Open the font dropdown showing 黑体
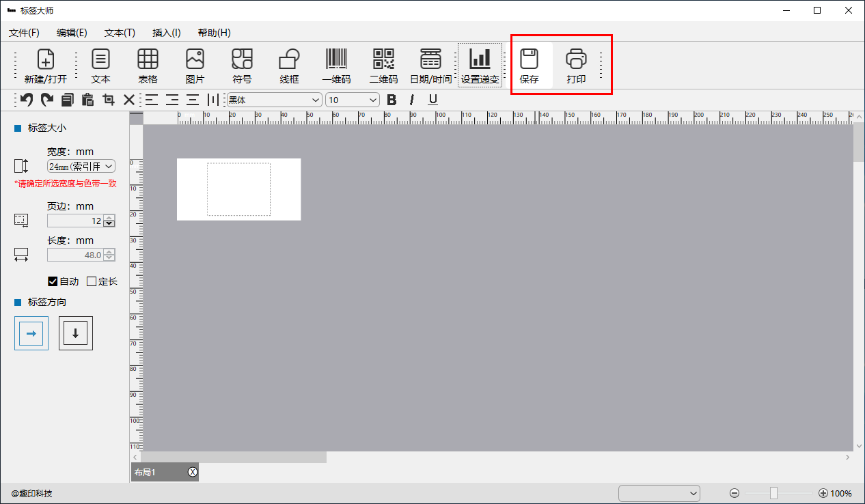Image resolution: width=865 pixels, height=504 pixels. click(274, 100)
